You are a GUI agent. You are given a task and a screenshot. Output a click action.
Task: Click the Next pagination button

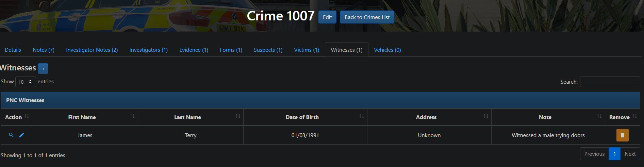[630, 154]
